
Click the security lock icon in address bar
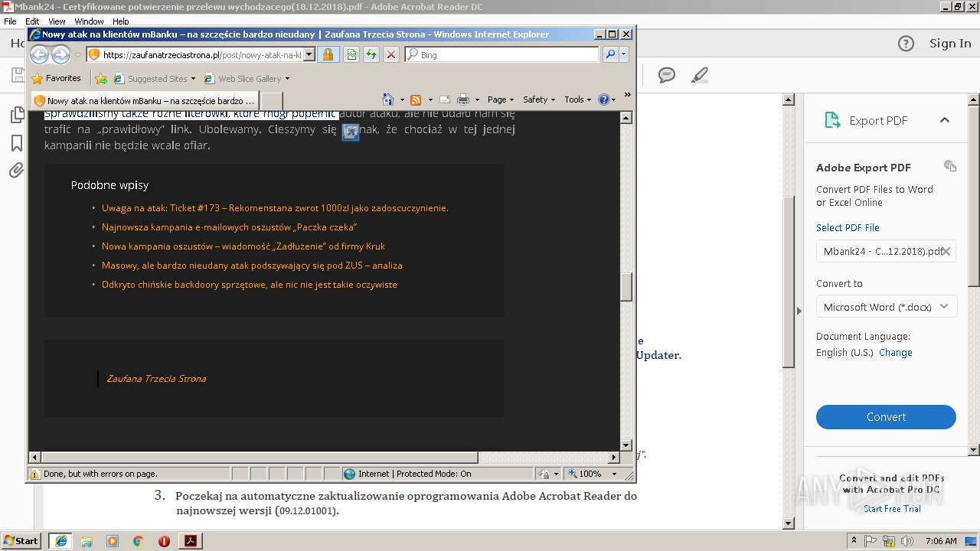pyautogui.click(x=328, y=54)
